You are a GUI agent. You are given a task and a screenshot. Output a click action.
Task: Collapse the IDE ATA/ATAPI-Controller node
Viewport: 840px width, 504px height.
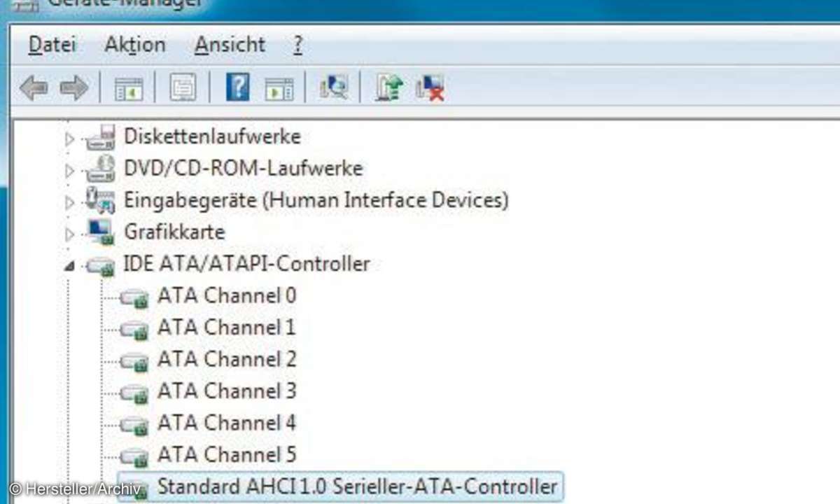pyautogui.click(x=69, y=266)
